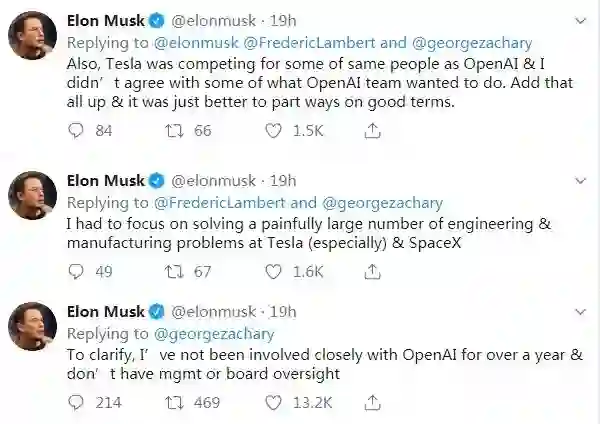The image size is (600, 424).
Task: Share the Tesla and SpaceX problems tweet
Action: (372, 271)
